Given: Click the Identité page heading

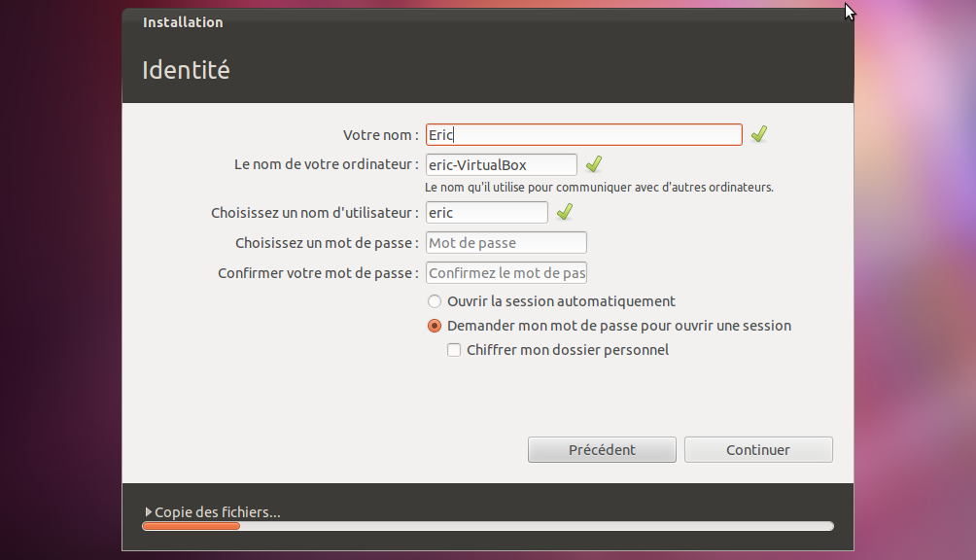Looking at the screenshot, I should pyautogui.click(x=186, y=70).
